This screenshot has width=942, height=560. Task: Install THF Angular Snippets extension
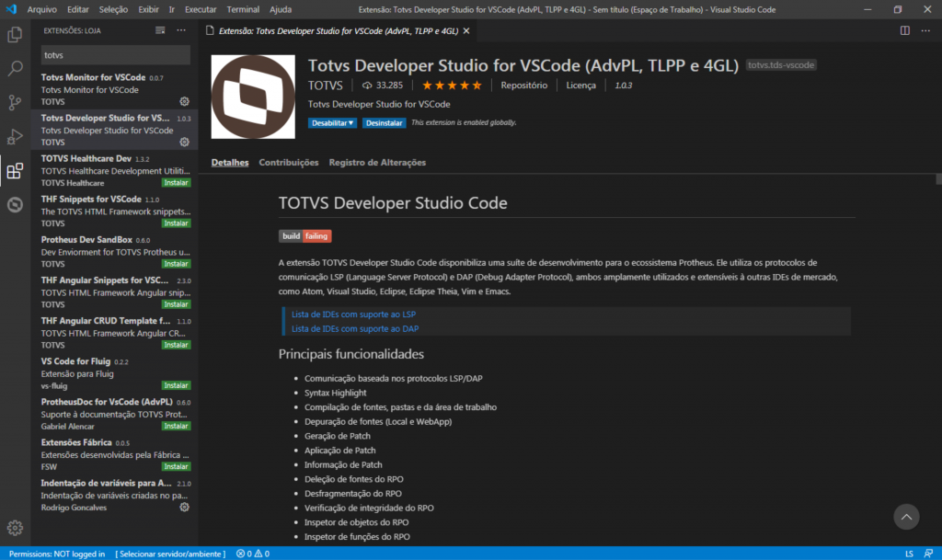pos(176,304)
